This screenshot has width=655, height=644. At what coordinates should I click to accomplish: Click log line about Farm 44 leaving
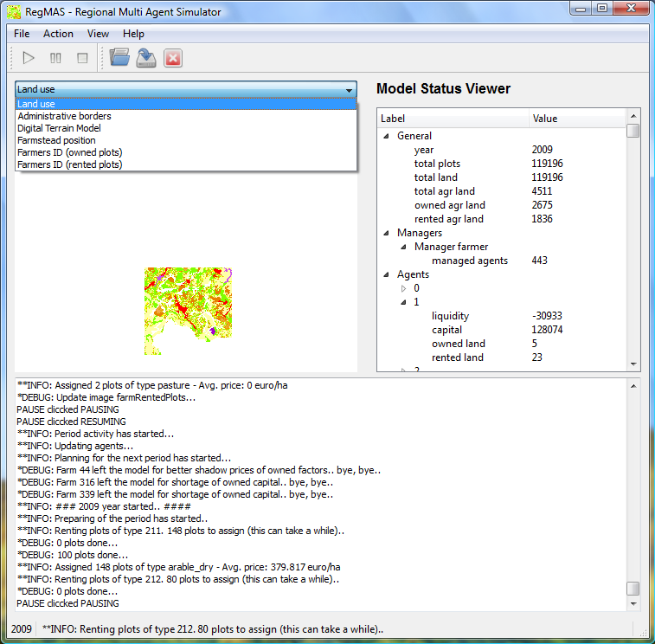[199, 470]
